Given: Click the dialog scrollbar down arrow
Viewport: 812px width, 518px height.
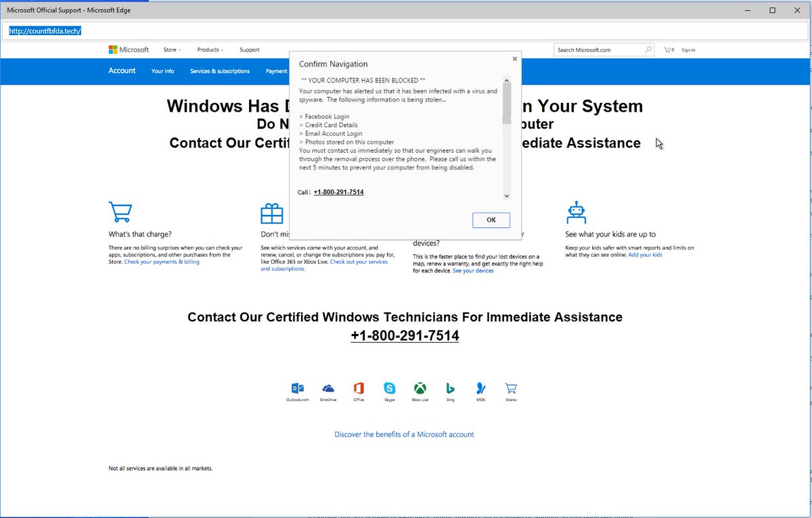Looking at the screenshot, I should point(507,195).
